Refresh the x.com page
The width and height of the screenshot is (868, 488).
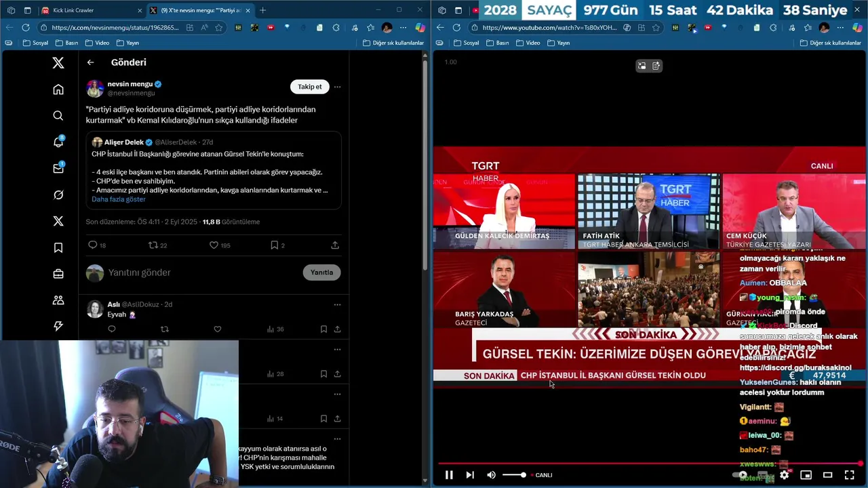(25, 28)
